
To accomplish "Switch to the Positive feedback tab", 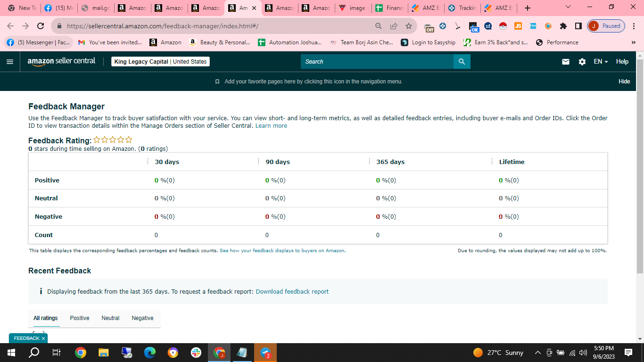I will click(80, 318).
